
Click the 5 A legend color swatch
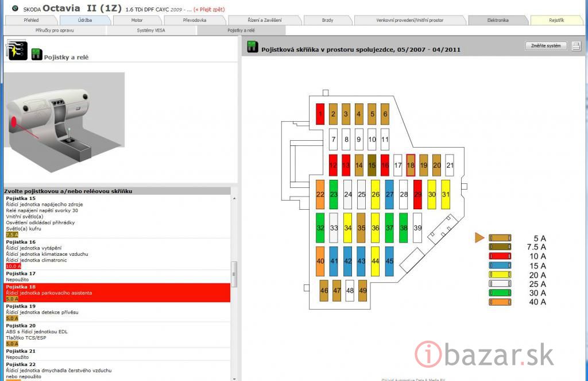click(500, 238)
